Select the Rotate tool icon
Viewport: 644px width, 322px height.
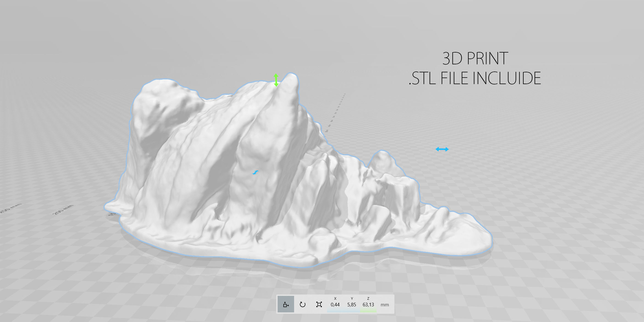302,304
